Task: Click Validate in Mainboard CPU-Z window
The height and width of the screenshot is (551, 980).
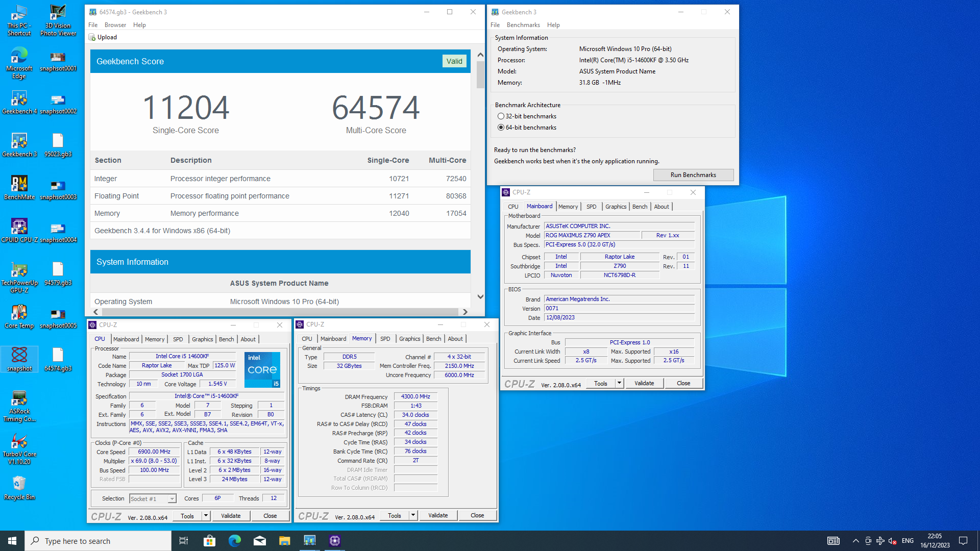Action: pyautogui.click(x=644, y=383)
